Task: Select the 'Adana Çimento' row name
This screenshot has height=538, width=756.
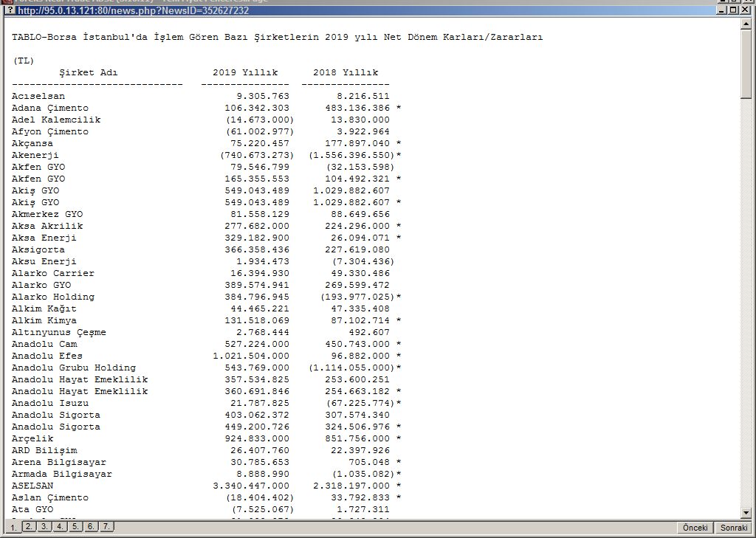Action: point(50,108)
